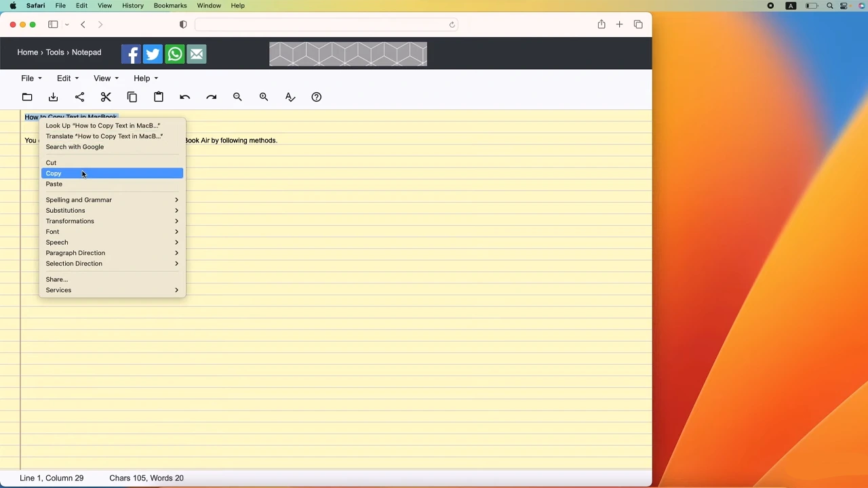Click 'Line 1, Column 29' status text
Viewport: 868px width, 488px height.
(52, 478)
